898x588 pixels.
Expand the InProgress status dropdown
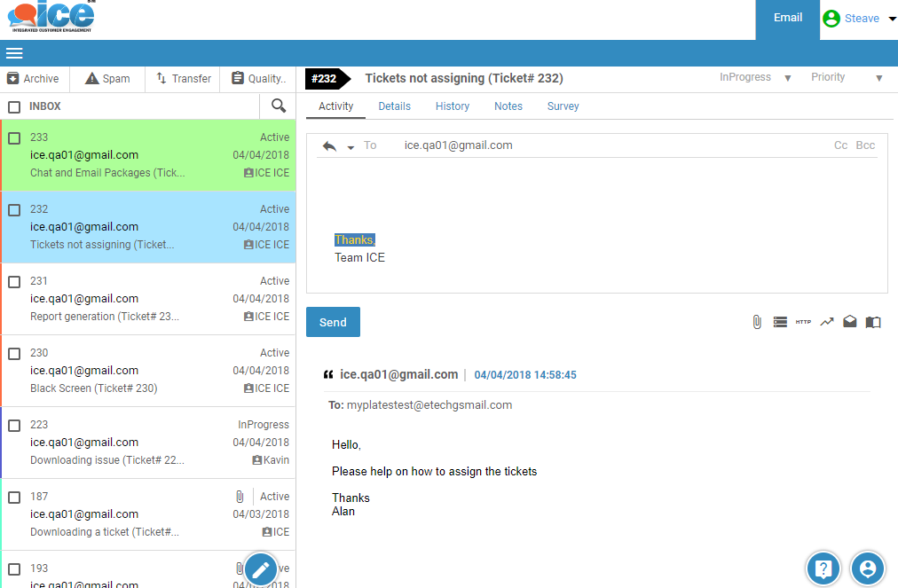(755, 78)
